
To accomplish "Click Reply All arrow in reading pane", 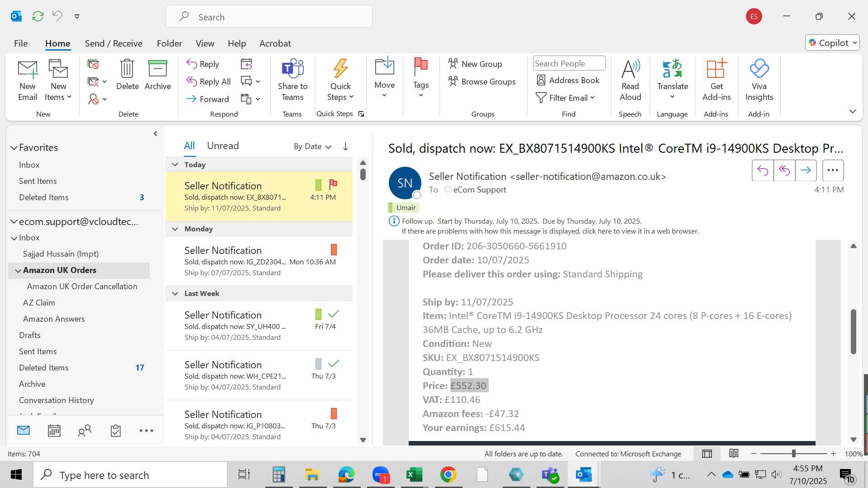I will [784, 170].
